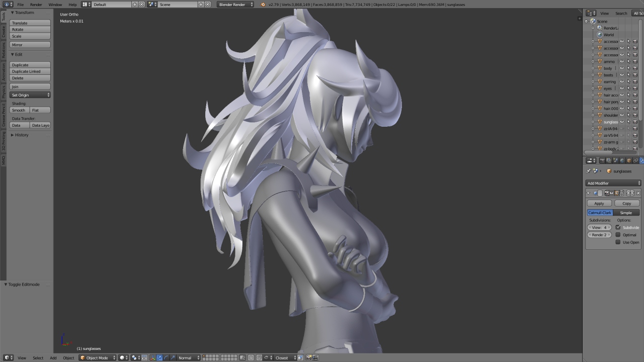The height and width of the screenshot is (362, 644).
Task: Enable the Use OpenSubdiv checkbox
Action: (x=618, y=242)
